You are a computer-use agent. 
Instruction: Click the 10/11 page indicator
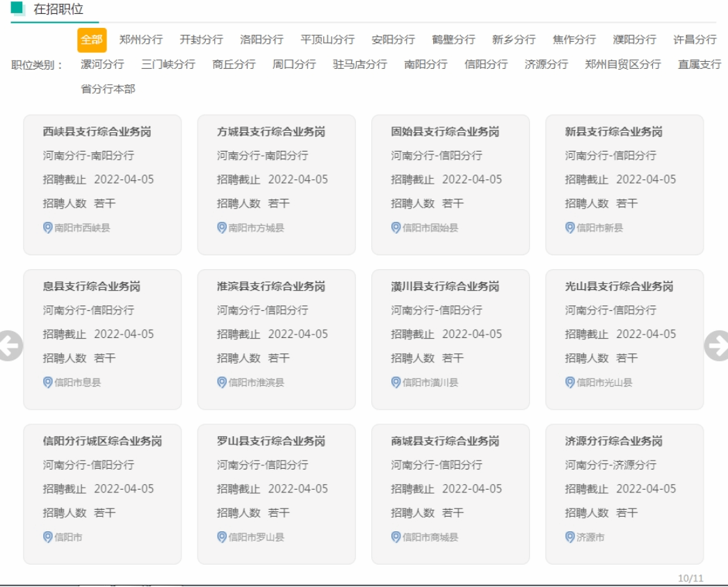[691, 578]
